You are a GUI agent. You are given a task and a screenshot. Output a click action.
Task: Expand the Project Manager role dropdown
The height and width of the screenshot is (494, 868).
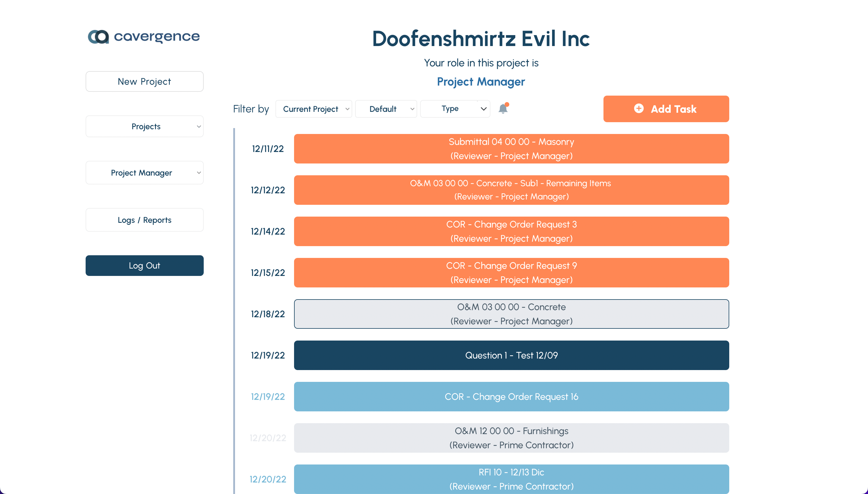click(145, 173)
